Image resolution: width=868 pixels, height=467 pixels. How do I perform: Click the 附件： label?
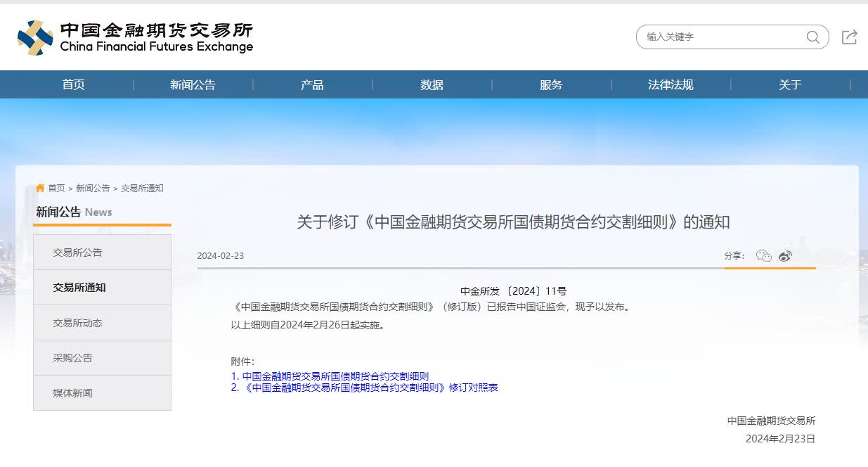[x=243, y=362]
